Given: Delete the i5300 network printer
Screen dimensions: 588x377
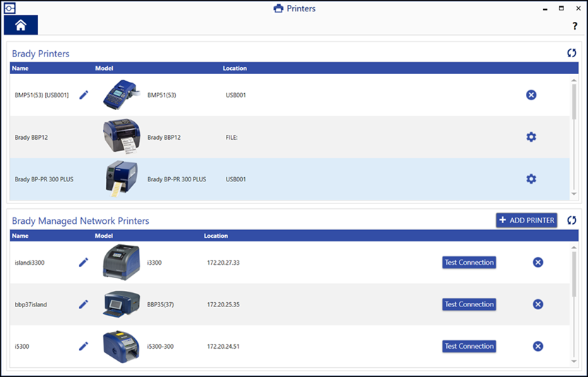Looking at the screenshot, I should pyautogui.click(x=537, y=346).
